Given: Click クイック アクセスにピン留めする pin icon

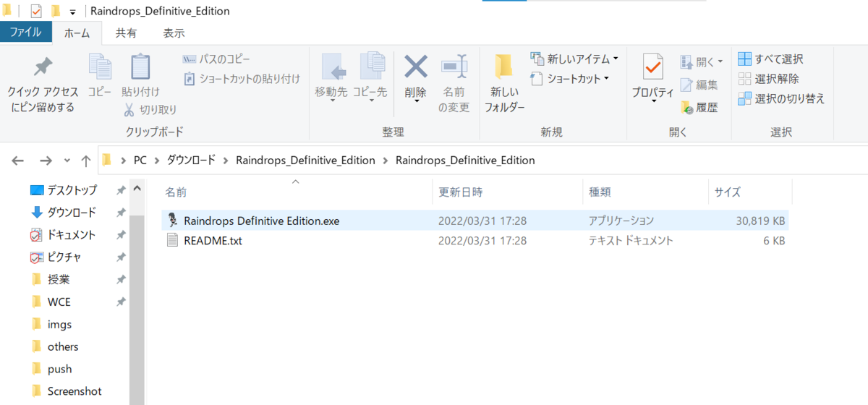Looking at the screenshot, I should [x=43, y=67].
